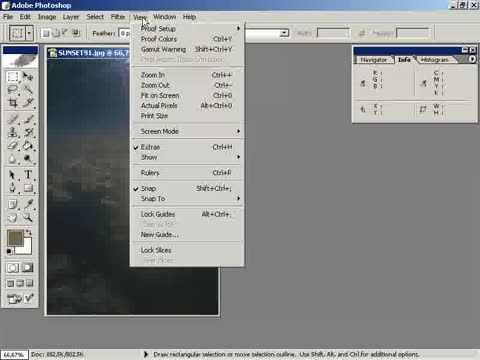
Task: Open the marquee tool preset dropdown arrow
Action: coord(29,33)
